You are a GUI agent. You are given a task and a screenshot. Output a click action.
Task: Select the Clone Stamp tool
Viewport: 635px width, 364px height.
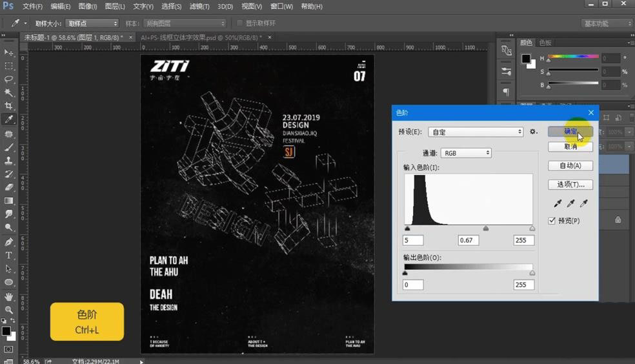[8, 161]
